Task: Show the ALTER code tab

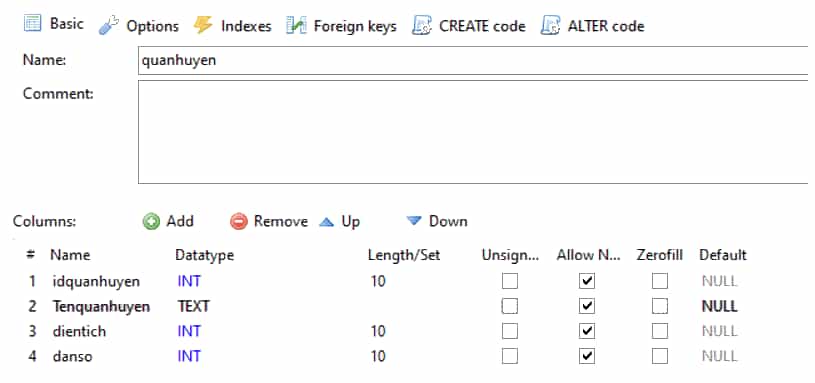Action: tap(593, 26)
